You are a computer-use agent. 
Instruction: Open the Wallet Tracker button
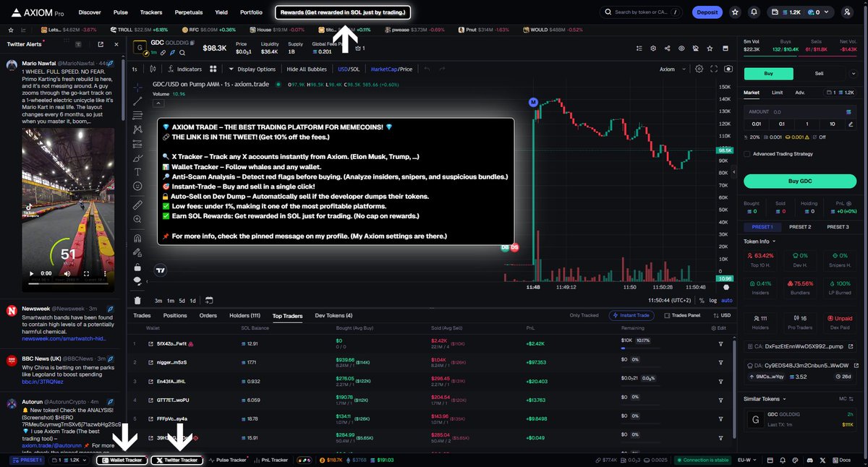pos(122,460)
